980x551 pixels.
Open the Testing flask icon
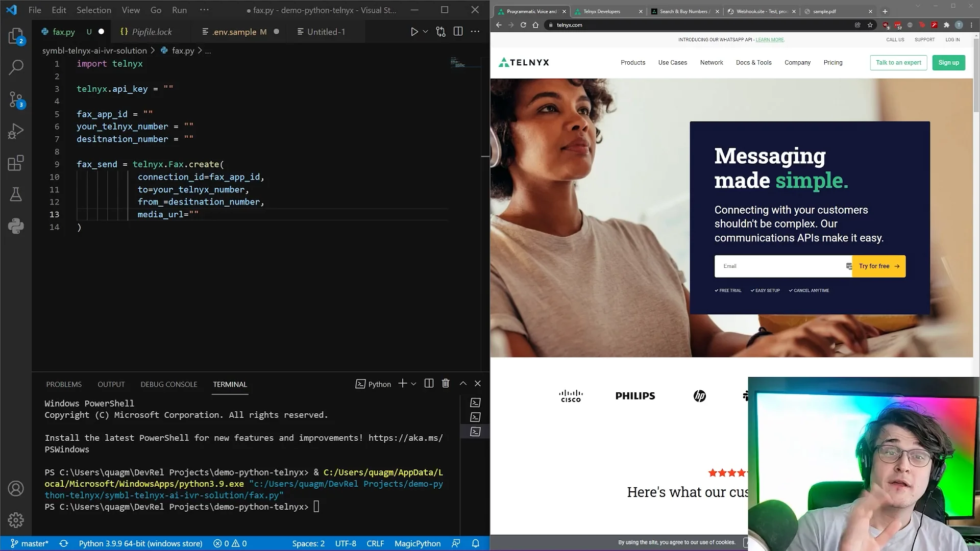click(16, 194)
